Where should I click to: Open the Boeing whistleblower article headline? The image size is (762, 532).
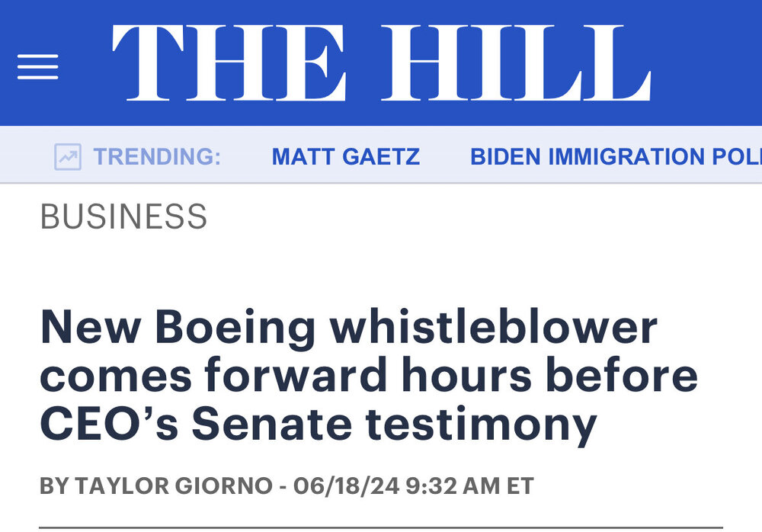(x=369, y=377)
